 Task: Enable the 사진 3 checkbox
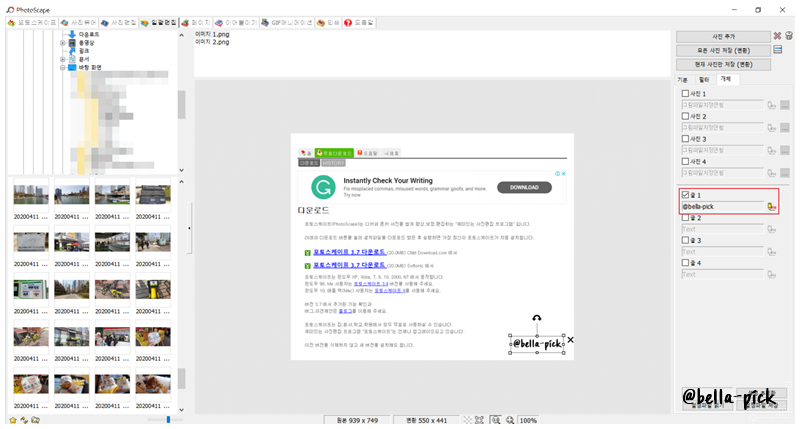point(685,139)
